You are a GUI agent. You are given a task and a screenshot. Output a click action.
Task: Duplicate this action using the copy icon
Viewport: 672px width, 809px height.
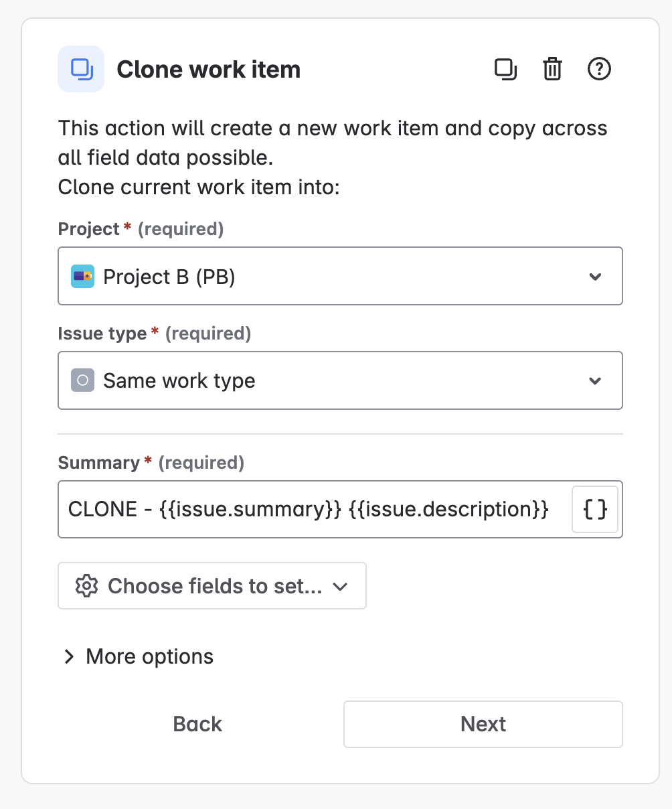(505, 69)
